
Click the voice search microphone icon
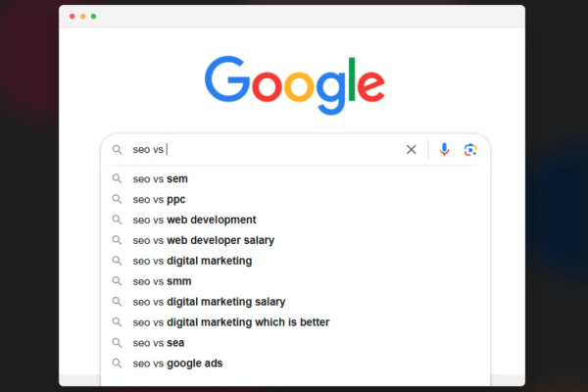[444, 150]
